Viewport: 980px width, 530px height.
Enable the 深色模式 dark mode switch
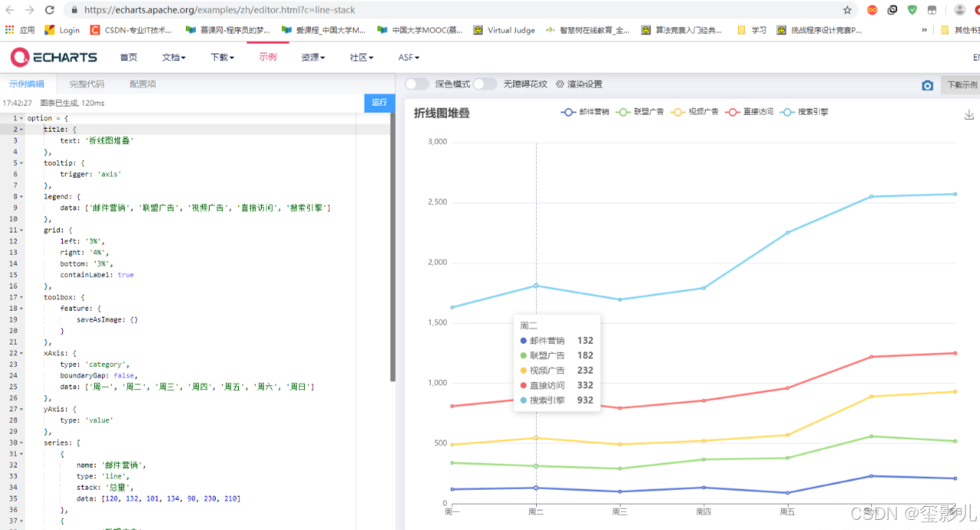(416, 84)
